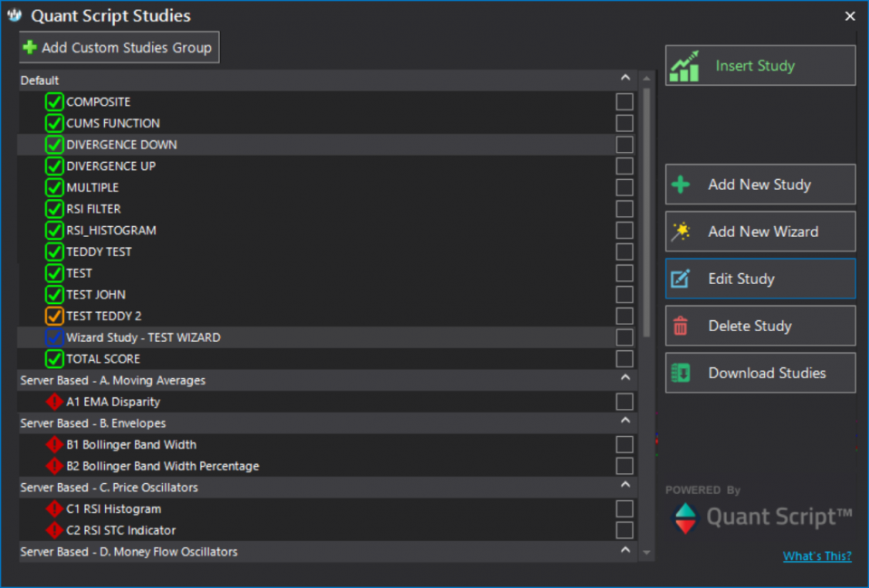Viewport: 869px width, 588px height.
Task: Click the magic wand icon on Add New Wizard
Action: (x=681, y=232)
